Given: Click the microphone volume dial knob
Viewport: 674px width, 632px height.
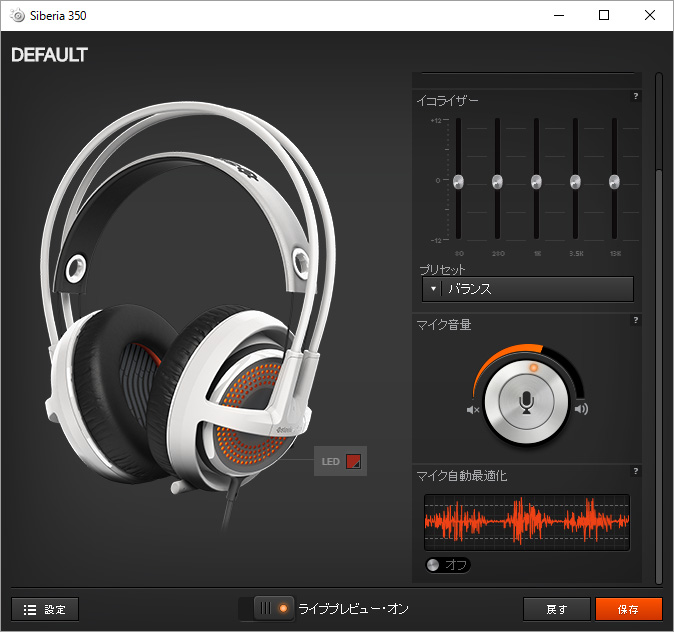Looking at the screenshot, I should point(527,402).
